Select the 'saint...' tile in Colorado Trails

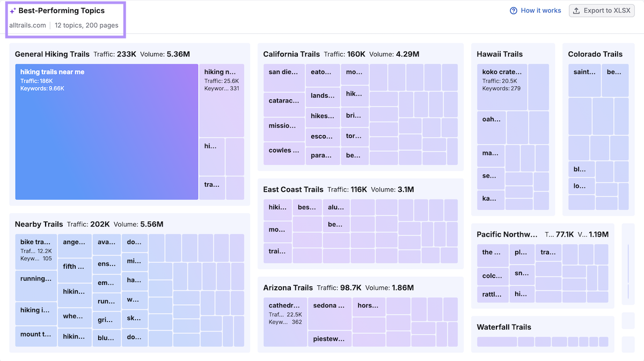click(584, 80)
